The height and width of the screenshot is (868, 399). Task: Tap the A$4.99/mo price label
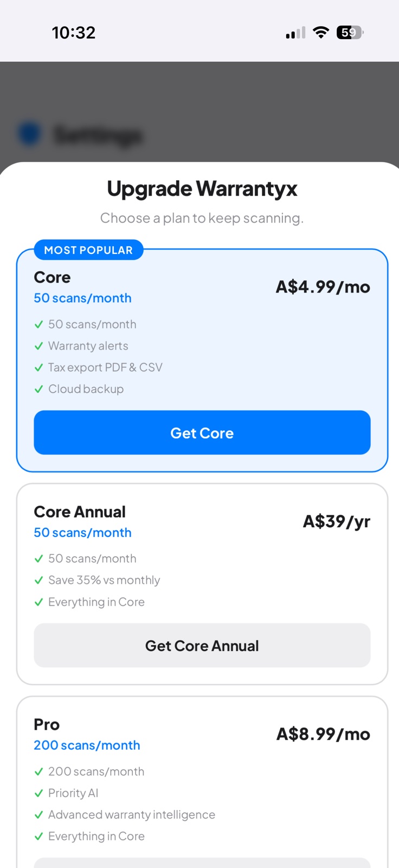point(323,287)
